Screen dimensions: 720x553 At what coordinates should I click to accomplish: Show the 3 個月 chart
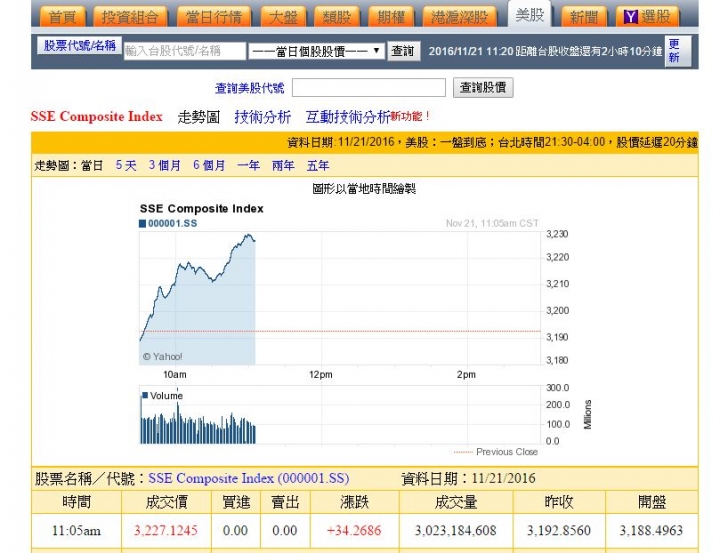pyautogui.click(x=164, y=165)
